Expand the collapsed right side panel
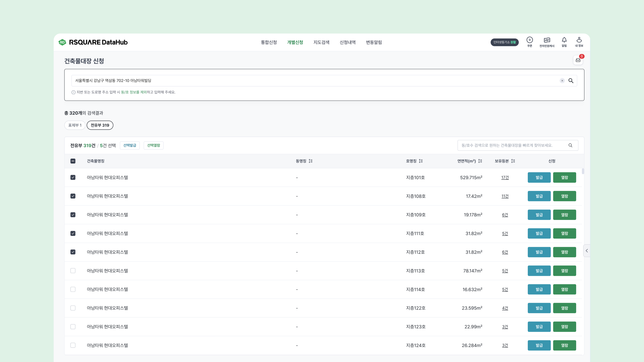 pos(587,251)
